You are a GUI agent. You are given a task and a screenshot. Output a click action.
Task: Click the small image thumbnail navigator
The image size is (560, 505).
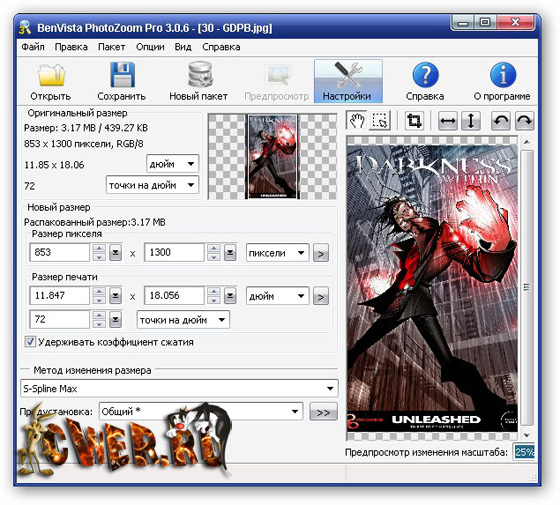click(272, 156)
